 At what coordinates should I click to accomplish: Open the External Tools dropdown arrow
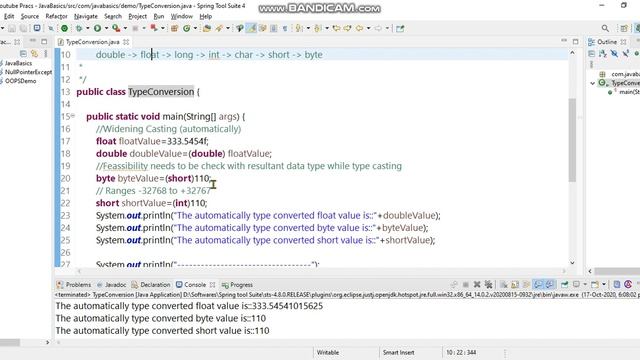[125, 28]
